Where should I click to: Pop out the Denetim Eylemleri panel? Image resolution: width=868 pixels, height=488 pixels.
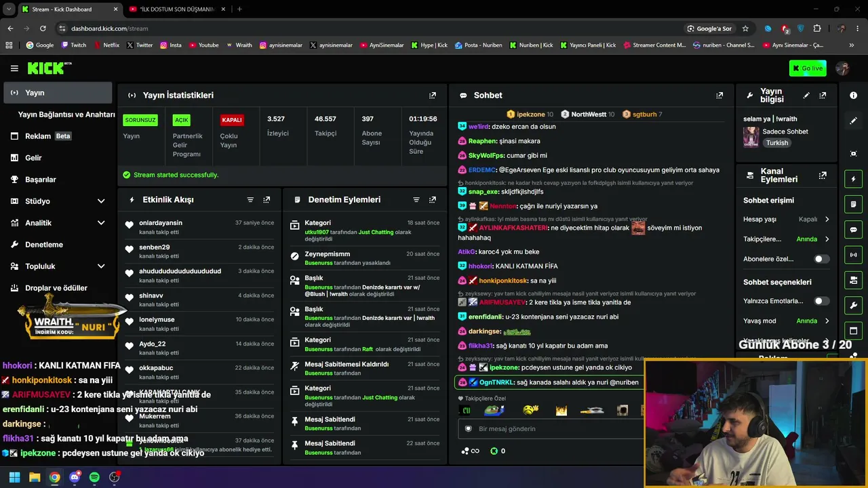point(433,200)
